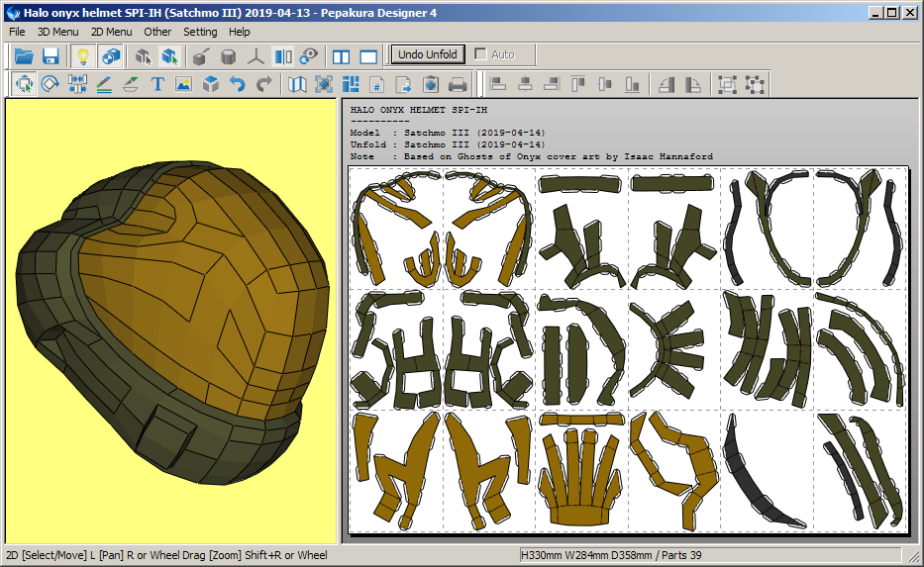Click the align right icon
The height and width of the screenshot is (567, 924).
click(x=552, y=84)
